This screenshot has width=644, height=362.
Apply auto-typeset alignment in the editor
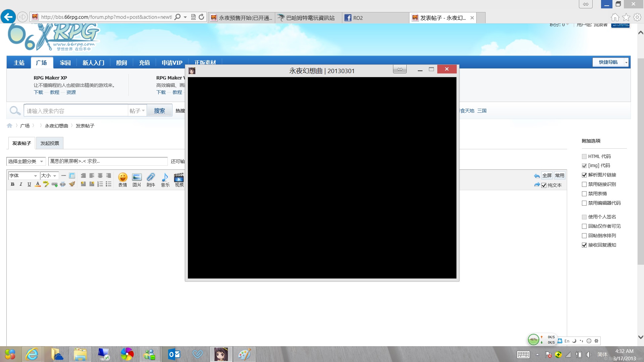(x=83, y=175)
